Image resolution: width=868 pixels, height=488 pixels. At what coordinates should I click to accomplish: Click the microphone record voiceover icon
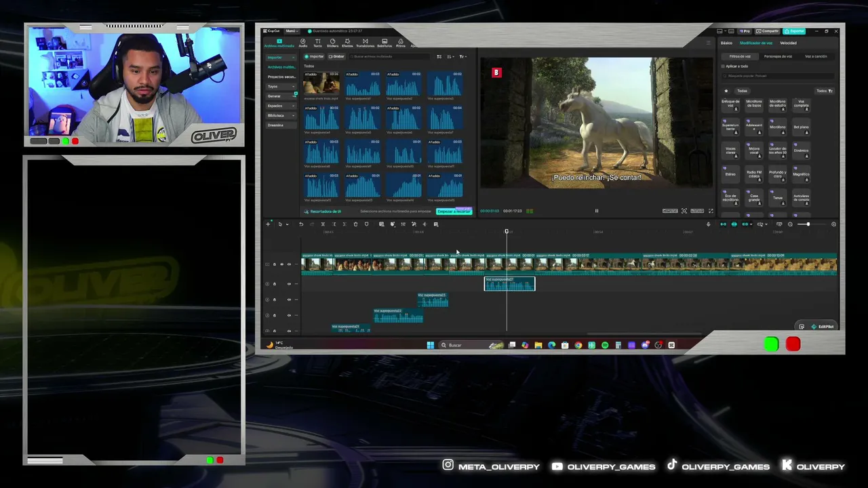tap(709, 224)
